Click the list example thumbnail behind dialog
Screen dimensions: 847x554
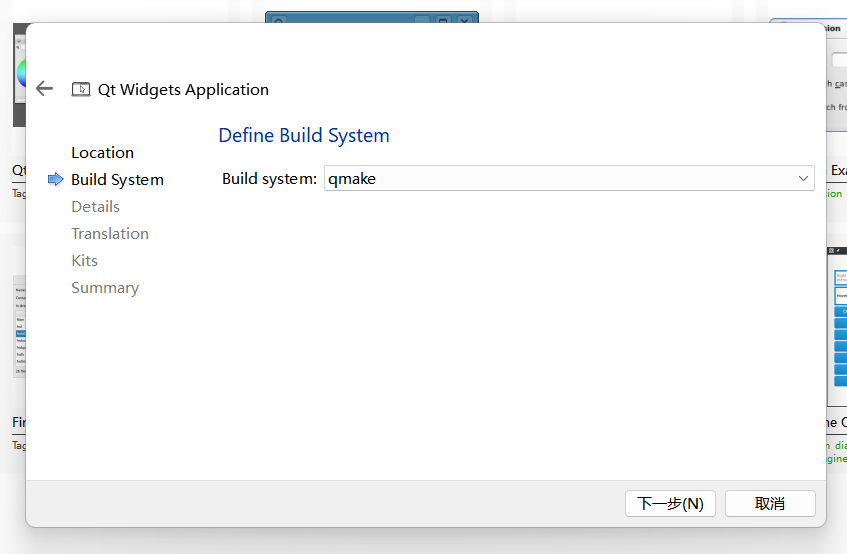[x=19, y=327]
